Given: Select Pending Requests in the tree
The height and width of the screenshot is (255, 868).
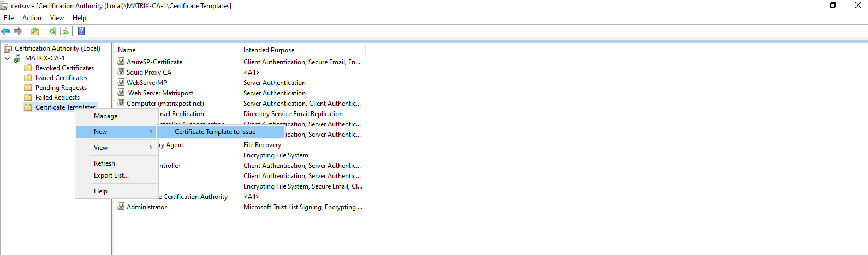Looking at the screenshot, I should [x=61, y=88].
